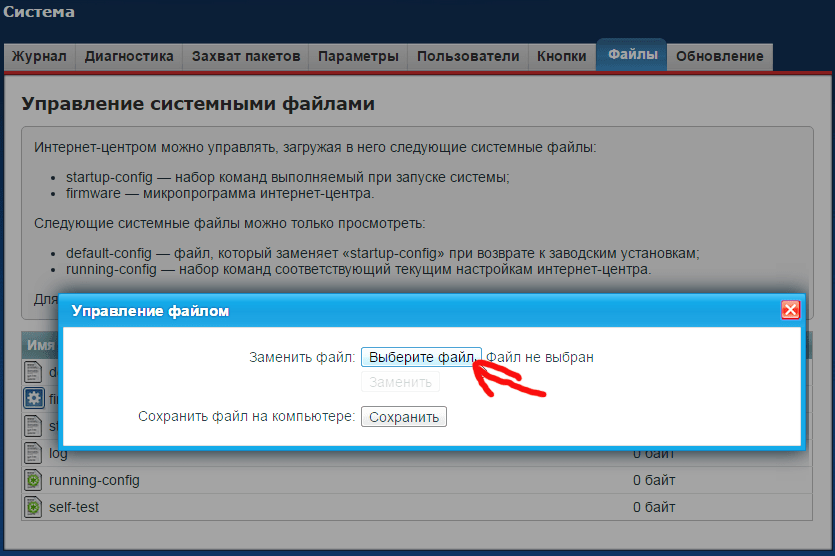Select the self-test file name
Viewport: 835px width, 556px height.
point(74,507)
